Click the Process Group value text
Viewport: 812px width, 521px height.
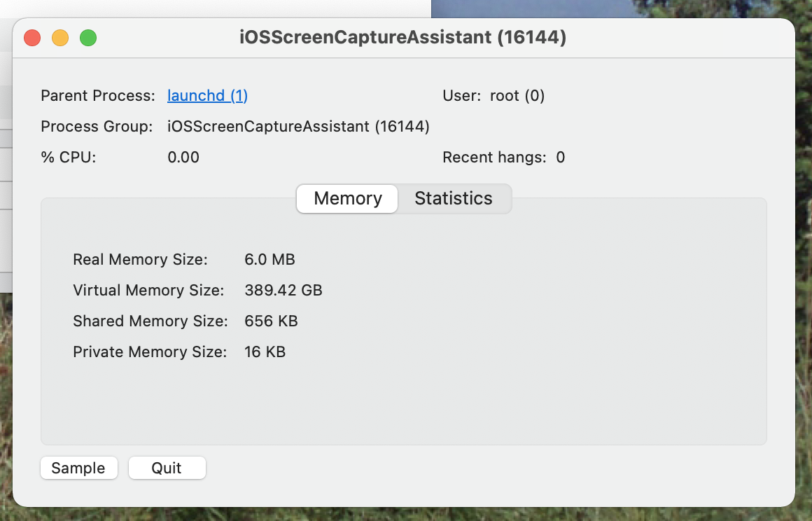(298, 127)
